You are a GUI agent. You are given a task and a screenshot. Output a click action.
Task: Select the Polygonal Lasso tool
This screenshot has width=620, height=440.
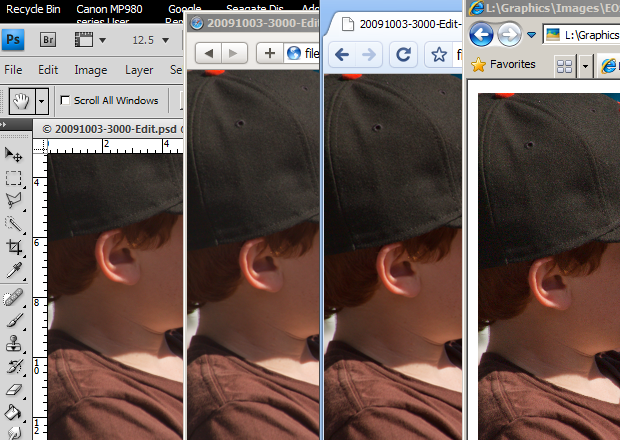tap(14, 200)
